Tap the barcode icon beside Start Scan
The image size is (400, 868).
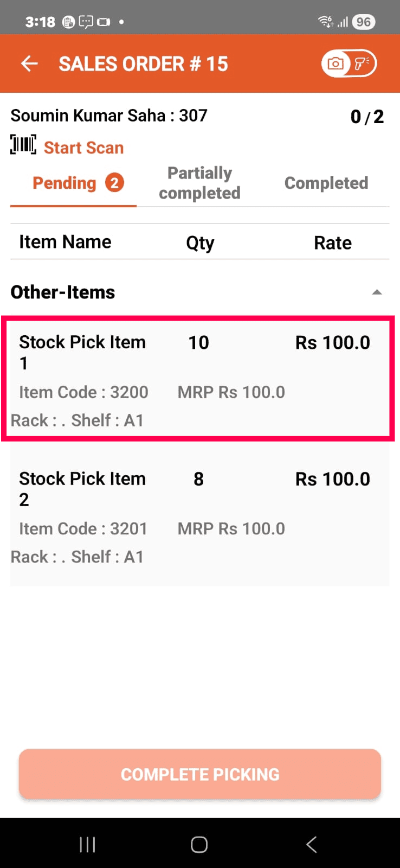23,145
